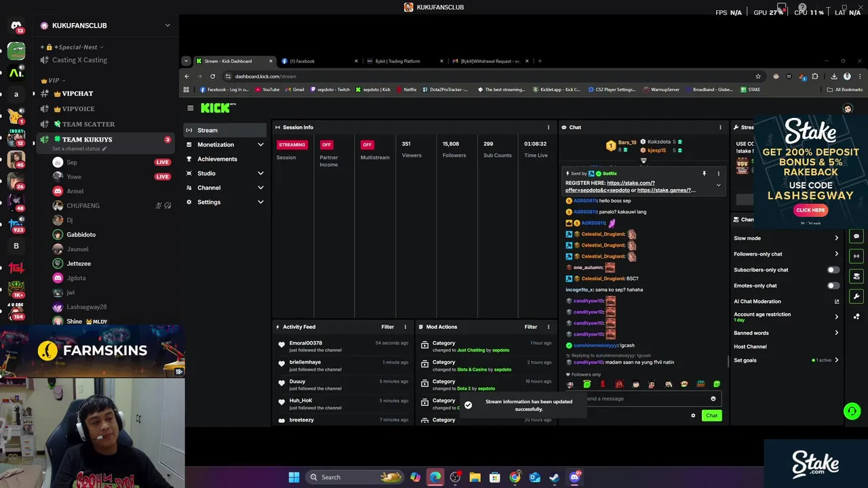Open the Kick hamburger menu

[x=191, y=108]
